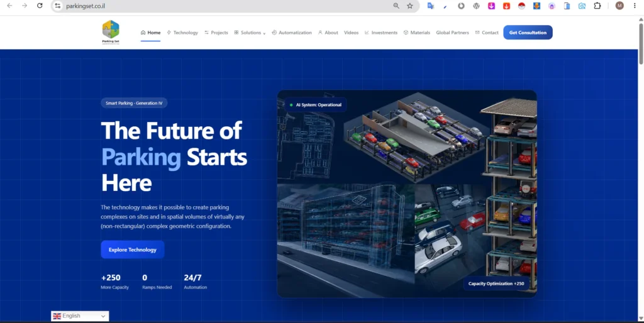This screenshot has height=323, width=644.
Task: Click the parking systems hero image
Action: [x=407, y=194]
